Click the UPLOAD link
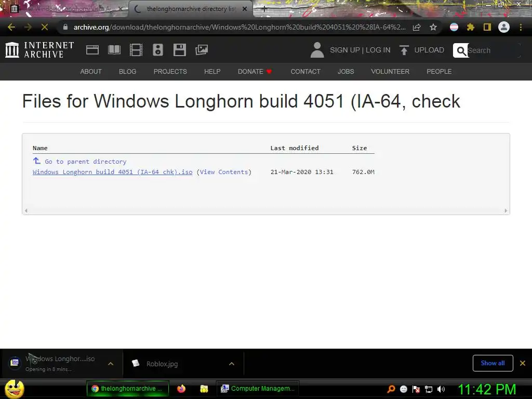This screenshot has height=399, width=532. pos(429,50)
